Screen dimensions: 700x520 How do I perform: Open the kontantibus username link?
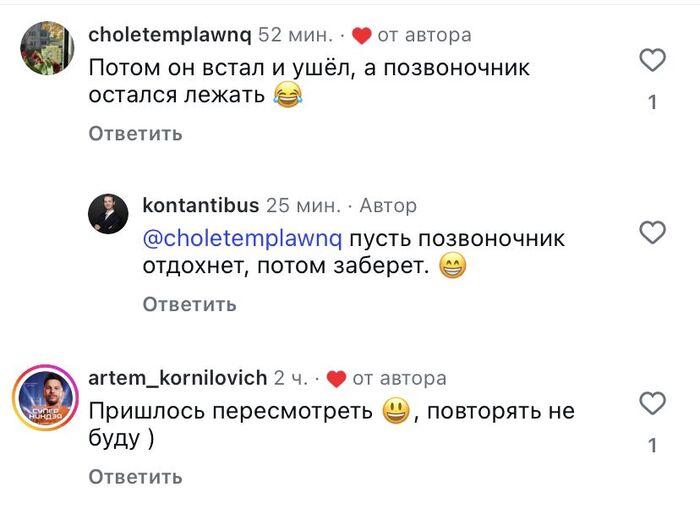click(201, 206)
